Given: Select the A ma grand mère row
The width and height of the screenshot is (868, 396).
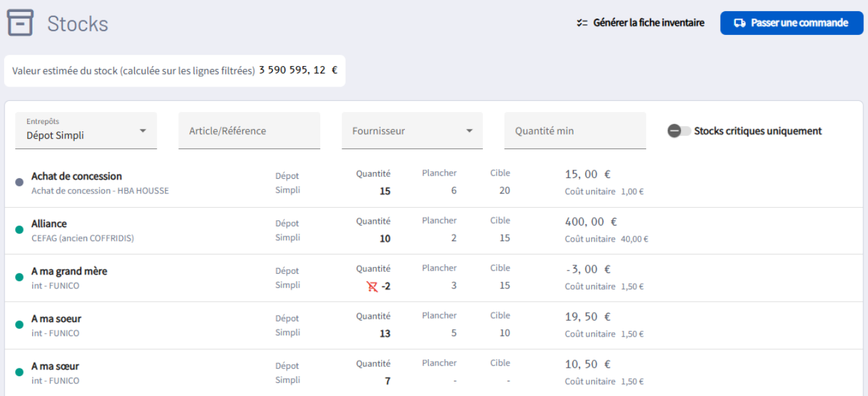Looking at the screenshot, I should pyautogui.click(x=69, y=271).
